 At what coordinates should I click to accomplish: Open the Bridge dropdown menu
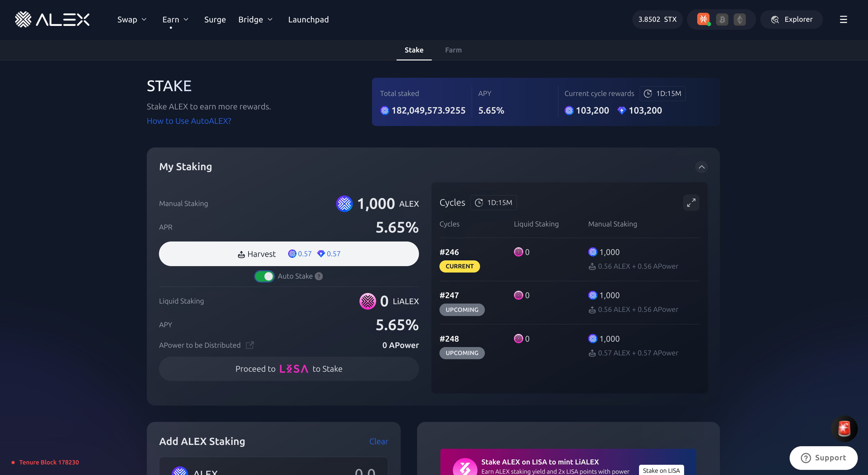[x=255, y=19]
